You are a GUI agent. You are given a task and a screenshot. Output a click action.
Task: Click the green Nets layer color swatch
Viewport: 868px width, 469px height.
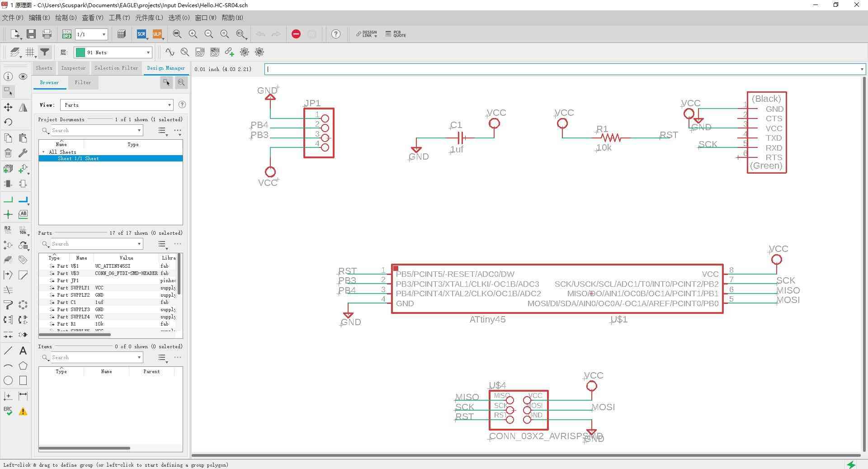[80, 52]
